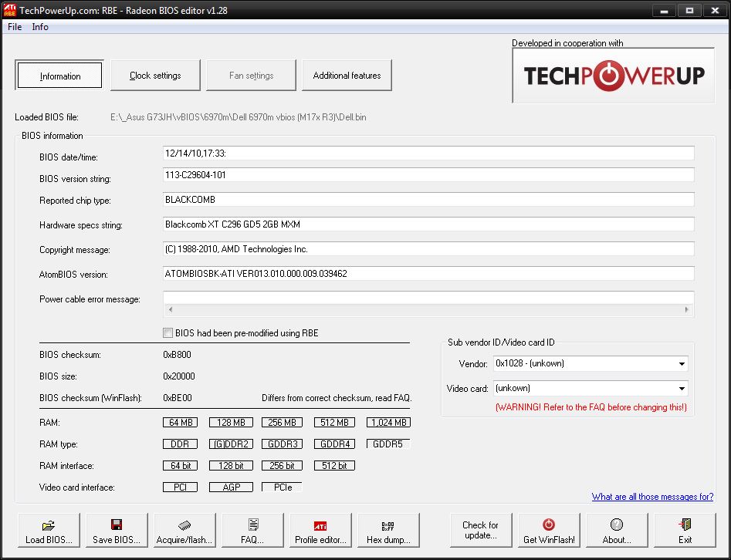This screenshot has height=560, width=731.
Task: Click the BIOS date/time field
Action: [428, 153]
